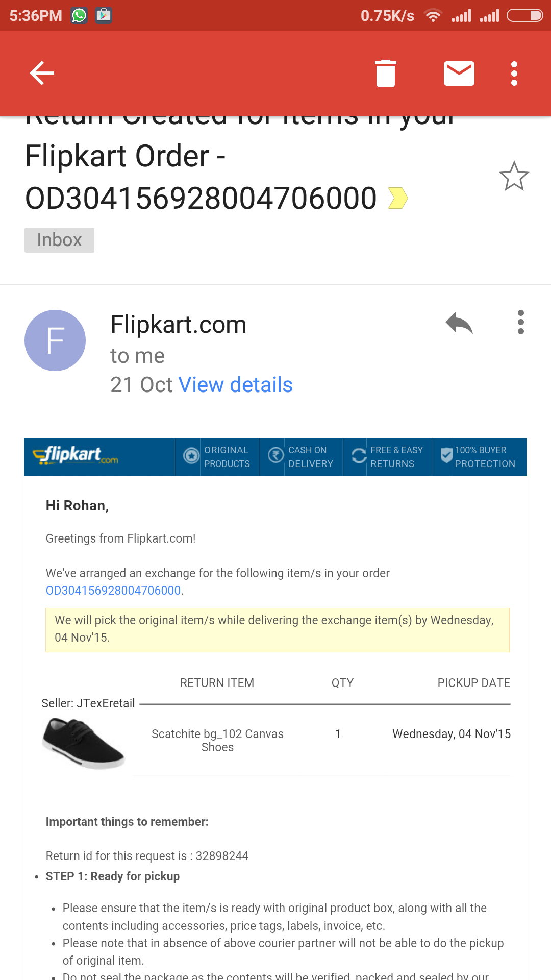Viewport: 551px width, 980px height.
Task: Tap the Original Products badge
Action: point(191,456)
